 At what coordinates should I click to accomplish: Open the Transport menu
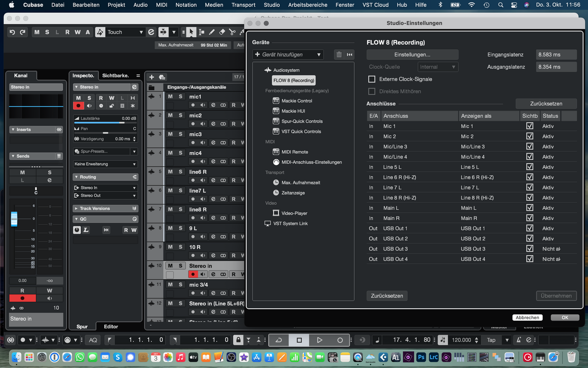click(x=243, y=5)
